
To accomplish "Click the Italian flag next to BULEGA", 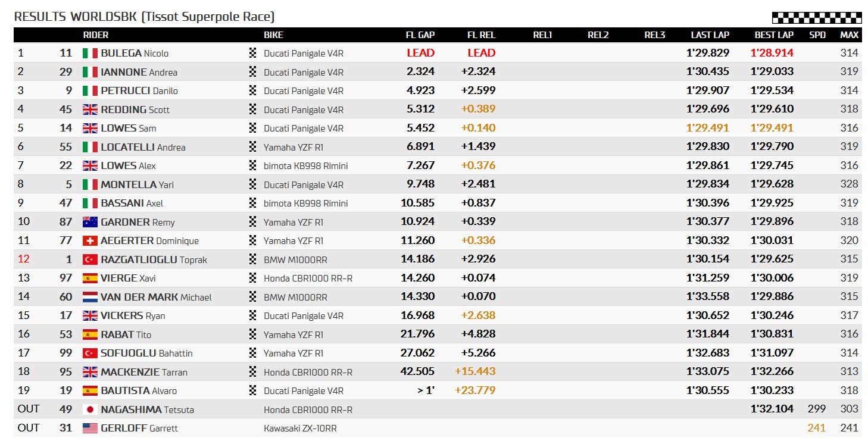I will 89,53.
